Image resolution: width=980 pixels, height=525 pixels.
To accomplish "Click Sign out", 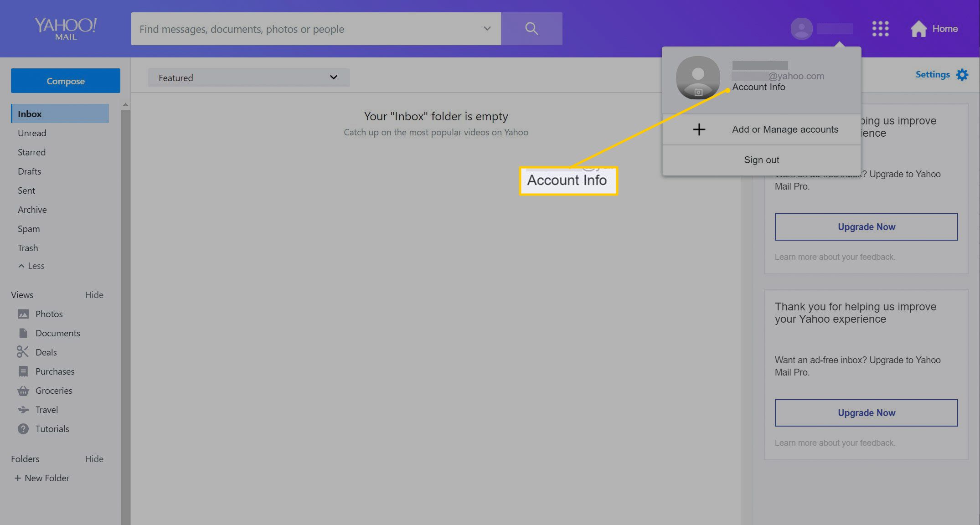I will coord(762,160).
